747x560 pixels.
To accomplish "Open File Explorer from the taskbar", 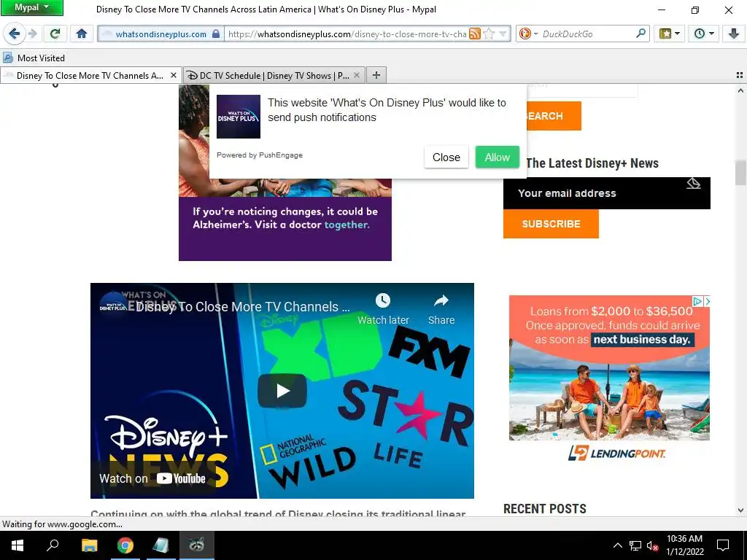I will coord(89,545).
